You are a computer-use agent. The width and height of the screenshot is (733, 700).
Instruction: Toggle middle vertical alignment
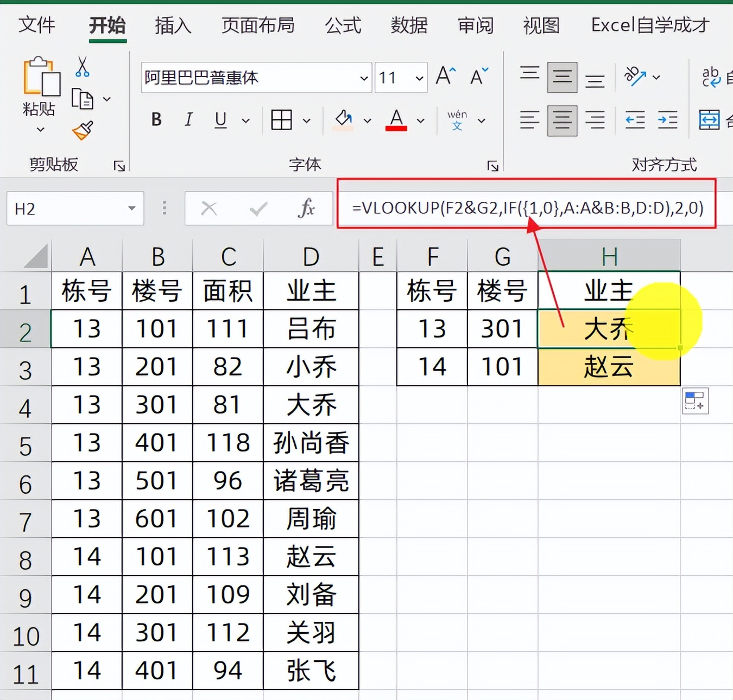[x=562, y=77]
